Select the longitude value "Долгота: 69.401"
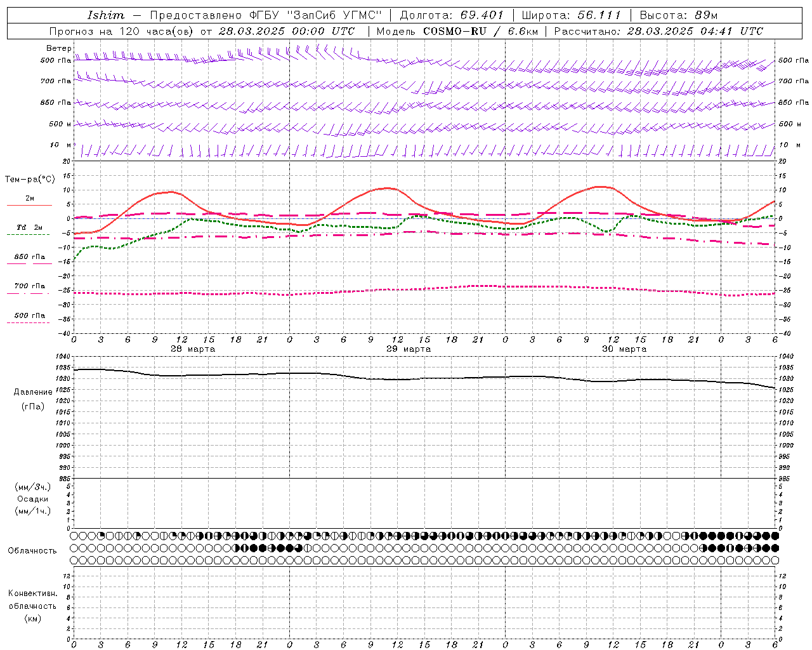 tap(452, 15)
